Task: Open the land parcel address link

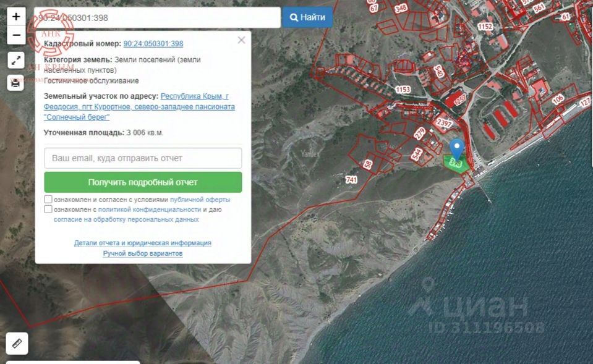Action: click(x=139, y=106)
